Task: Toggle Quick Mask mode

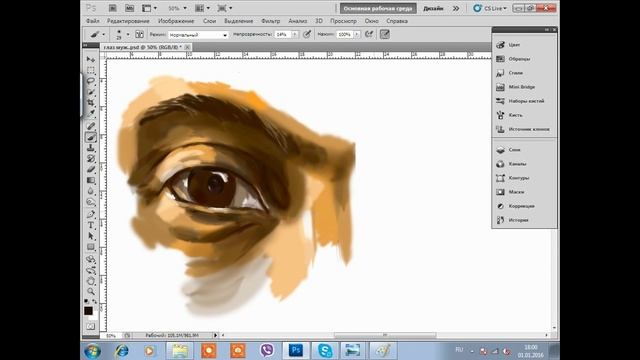Action: 91,327
